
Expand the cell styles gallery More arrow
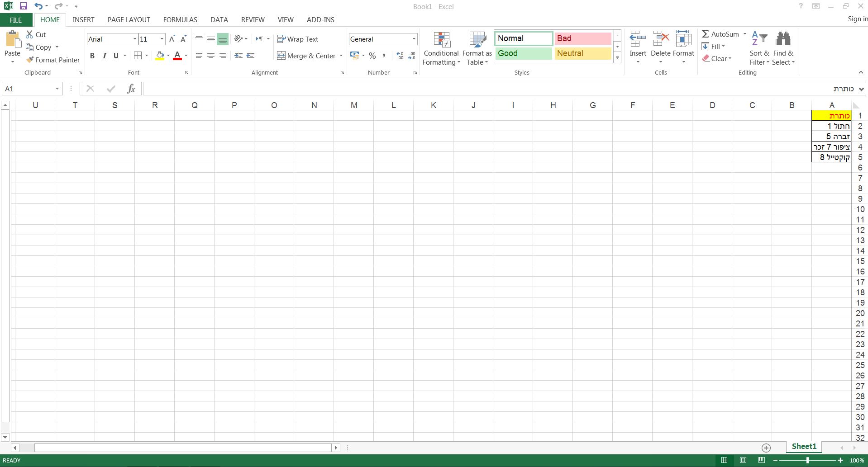[x=617, y=57]
